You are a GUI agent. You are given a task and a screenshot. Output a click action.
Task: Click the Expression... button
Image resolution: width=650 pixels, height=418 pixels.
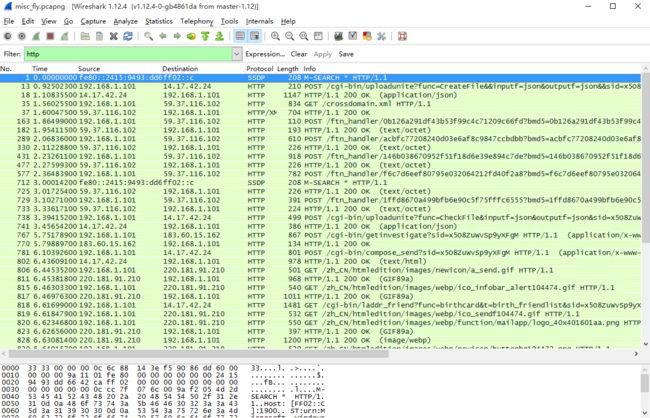point(265,54)
